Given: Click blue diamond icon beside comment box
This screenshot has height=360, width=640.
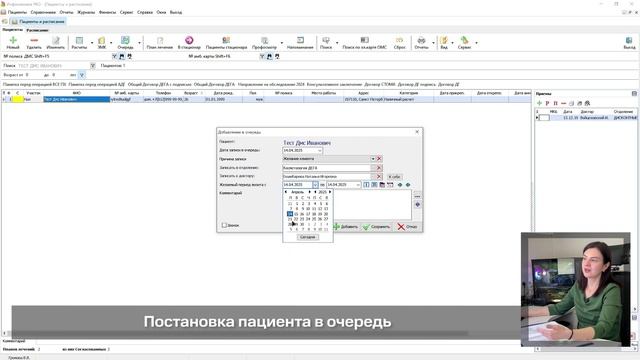Looking at the screenshot, I should (417, 204).
